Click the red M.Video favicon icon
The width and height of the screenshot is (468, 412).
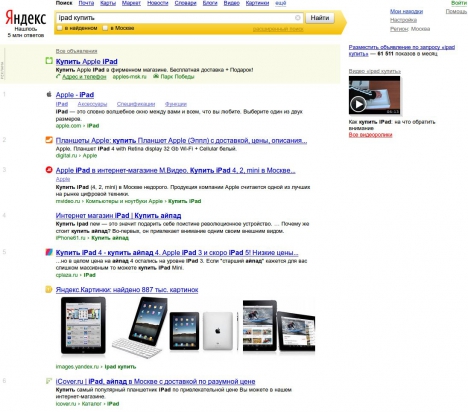pyautogui.click(x=49, y=170)
